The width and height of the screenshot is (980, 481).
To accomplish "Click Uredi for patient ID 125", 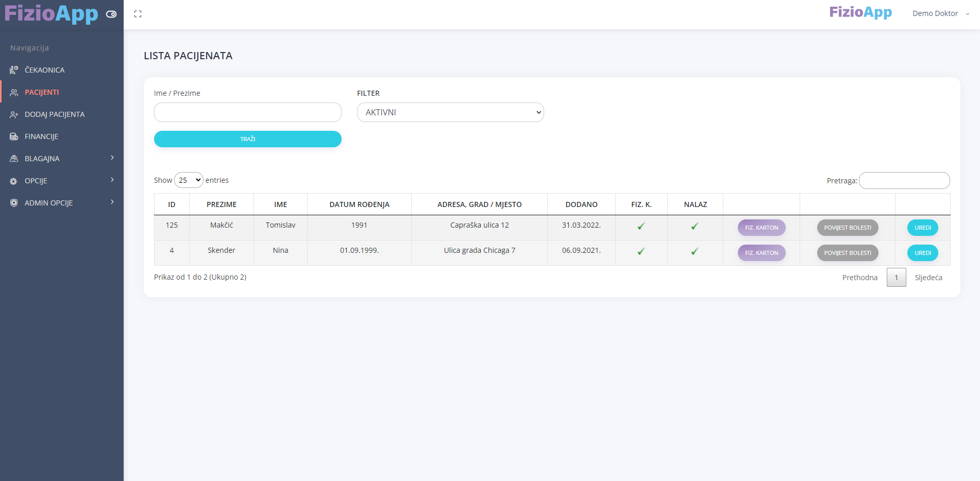I will (x=922, y=228).
